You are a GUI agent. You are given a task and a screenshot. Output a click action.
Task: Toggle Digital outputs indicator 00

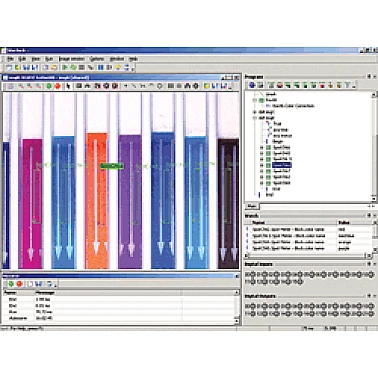[252, 306]
